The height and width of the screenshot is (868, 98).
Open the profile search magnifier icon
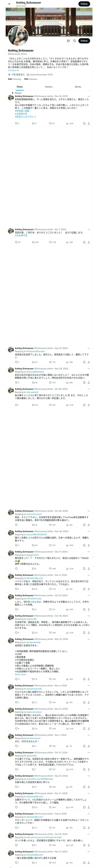pos(75,41)
